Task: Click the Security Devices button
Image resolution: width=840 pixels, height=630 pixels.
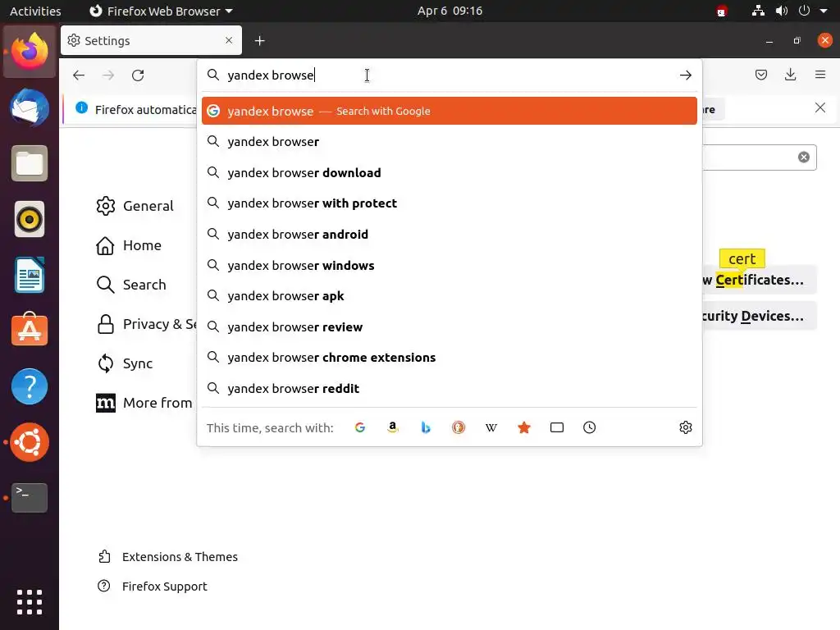Action: [759, 316]
